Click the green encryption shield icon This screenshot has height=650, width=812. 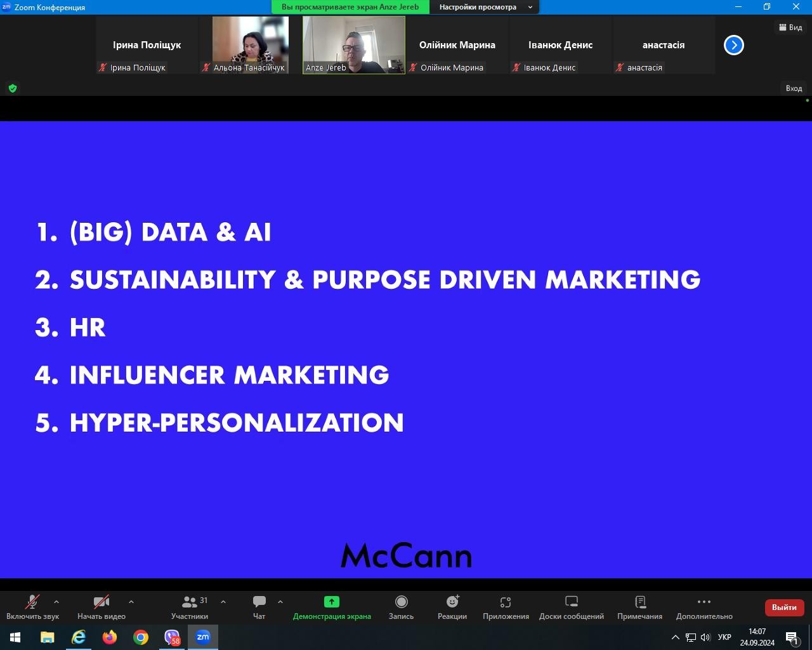click(13, 88)
